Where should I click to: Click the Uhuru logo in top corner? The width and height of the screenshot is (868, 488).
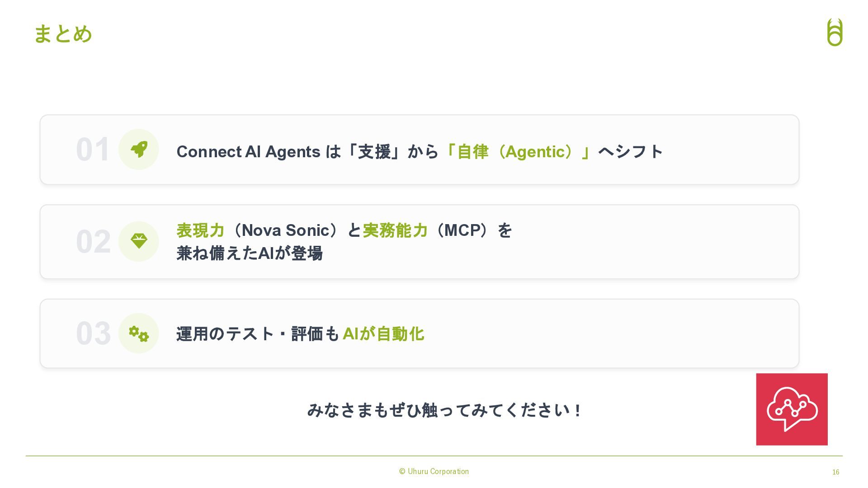835,32
